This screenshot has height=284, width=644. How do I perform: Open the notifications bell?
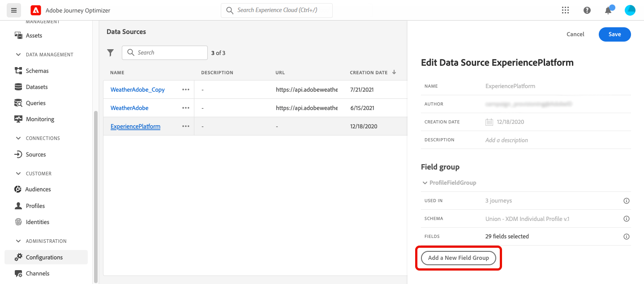point(608,10)
